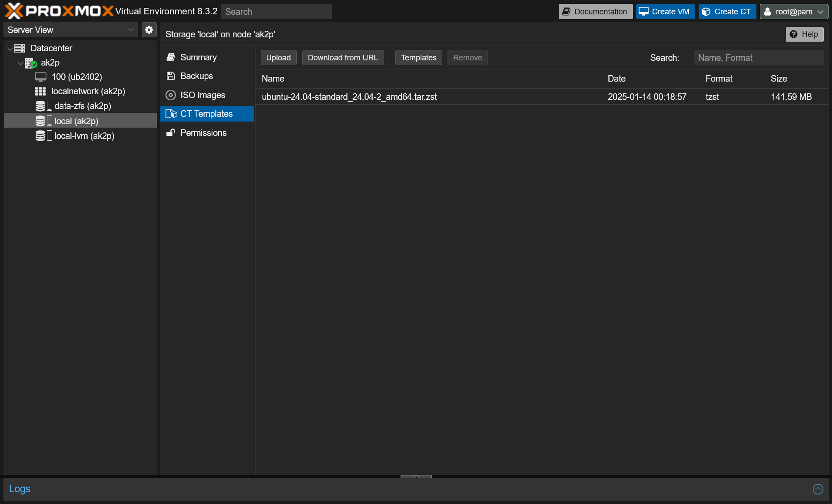832x504 pixels.
Task: Click the date 2025-01-14 00:18:57 cell
Action: coord(647,97)
